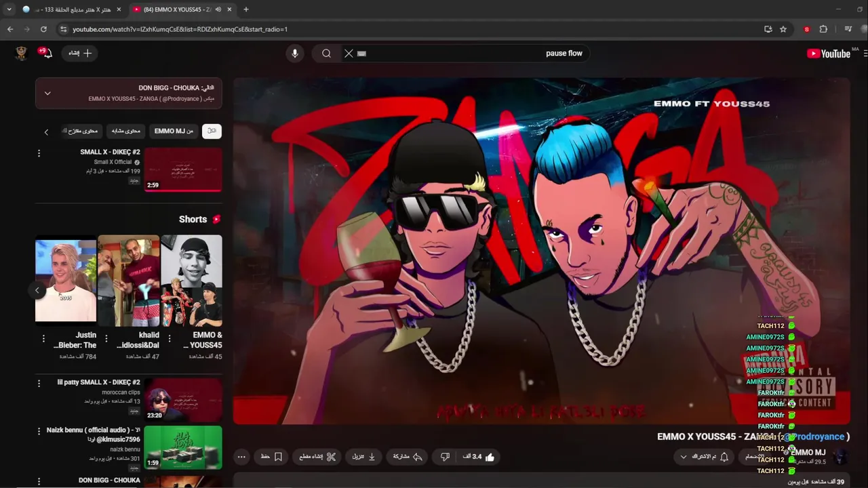Open the tab search dropdown arrow
This screenshot has width=868, height=488.
point(9,9)
